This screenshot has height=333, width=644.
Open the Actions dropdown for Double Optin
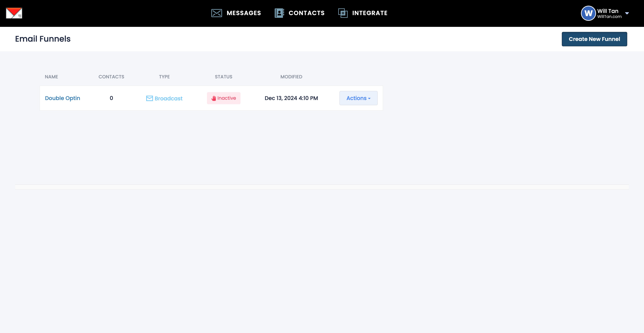pos(358,98)
